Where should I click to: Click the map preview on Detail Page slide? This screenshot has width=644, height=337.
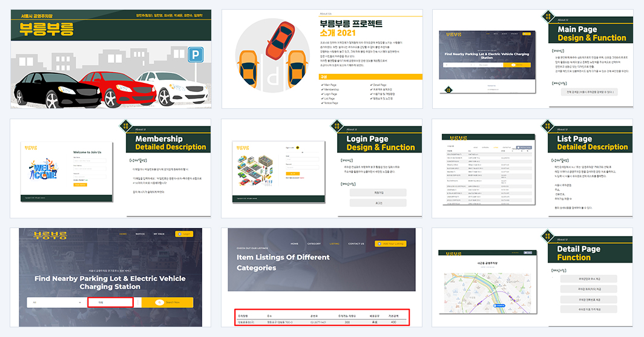(x=487, y=293)
